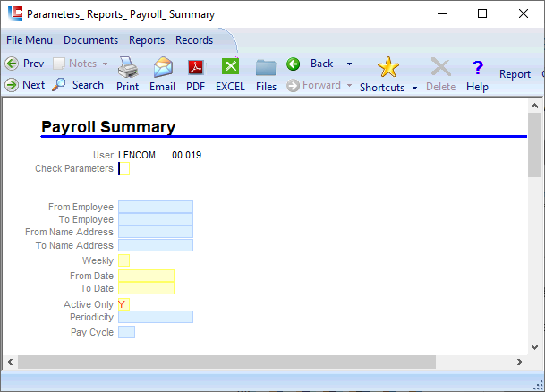
Task: Click the vertical scrollbar thumb
Action: (534, 145)
